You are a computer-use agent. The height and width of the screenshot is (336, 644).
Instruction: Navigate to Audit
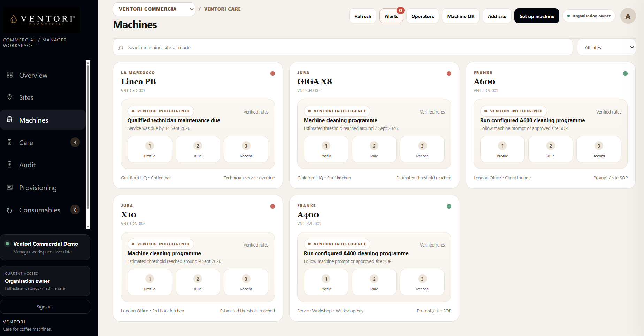[x=43, y=165]
